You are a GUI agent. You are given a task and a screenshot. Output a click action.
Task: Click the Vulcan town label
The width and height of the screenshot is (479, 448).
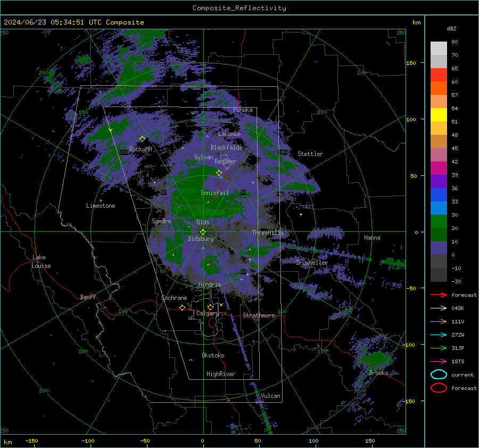click(x=270, y=396)
